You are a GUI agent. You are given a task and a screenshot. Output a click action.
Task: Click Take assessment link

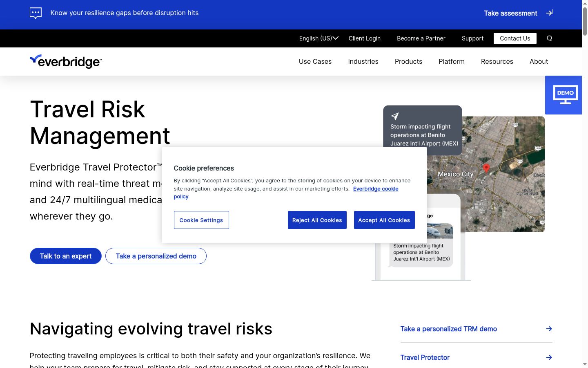tap(510, 13)
